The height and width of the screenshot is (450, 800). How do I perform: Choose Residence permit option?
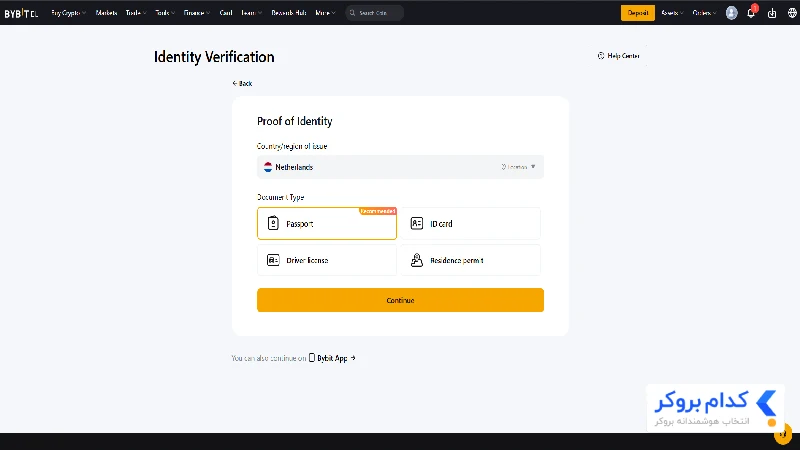[x=470, y=260]
